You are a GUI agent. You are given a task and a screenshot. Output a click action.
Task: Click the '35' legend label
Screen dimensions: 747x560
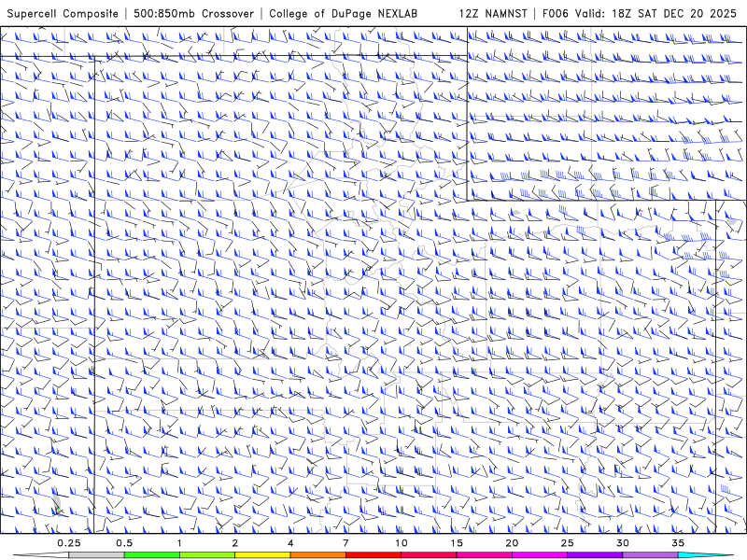(678, 543)
